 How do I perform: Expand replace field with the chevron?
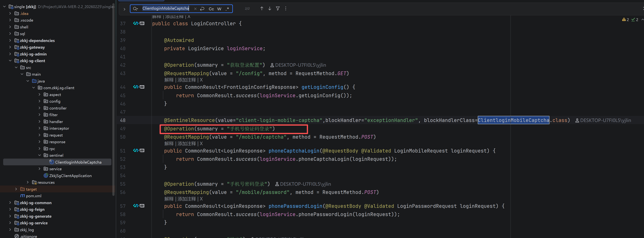[x=124, y=9]
